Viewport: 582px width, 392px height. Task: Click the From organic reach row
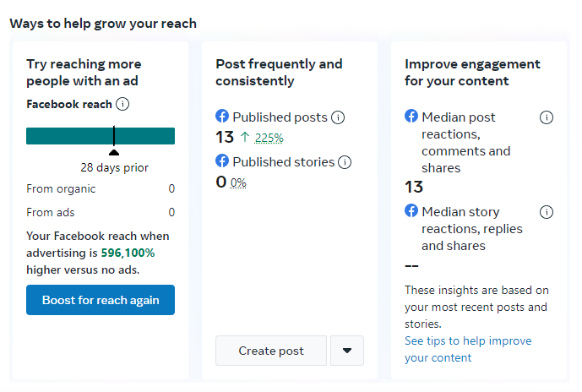[x=101, y=189]
